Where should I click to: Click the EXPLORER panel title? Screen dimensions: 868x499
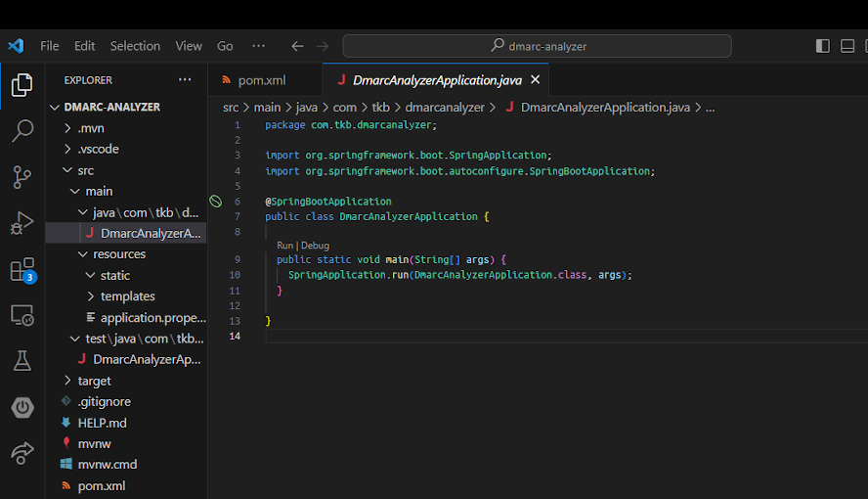tap(88, 80)
